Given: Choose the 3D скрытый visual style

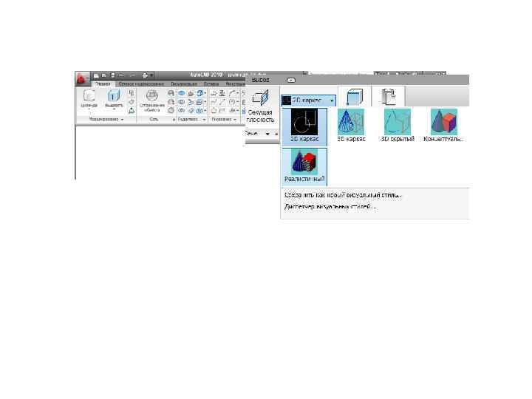Looking at the screenshot, I should (x=398, y=126).
